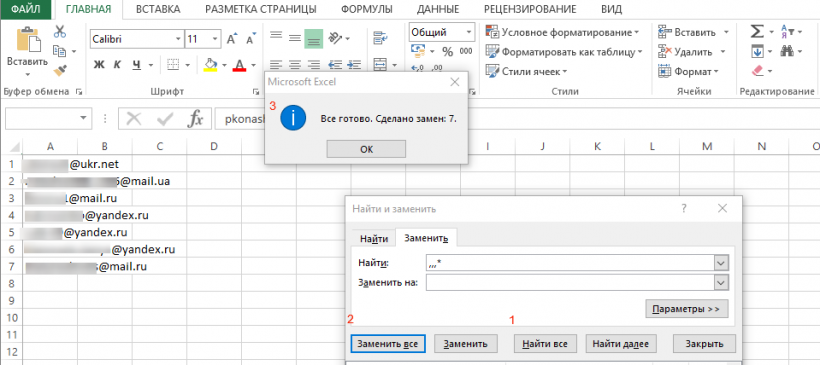Open Условное форматирование menu
This screenshot has width=820, height=365.
(x=562, y=32)
